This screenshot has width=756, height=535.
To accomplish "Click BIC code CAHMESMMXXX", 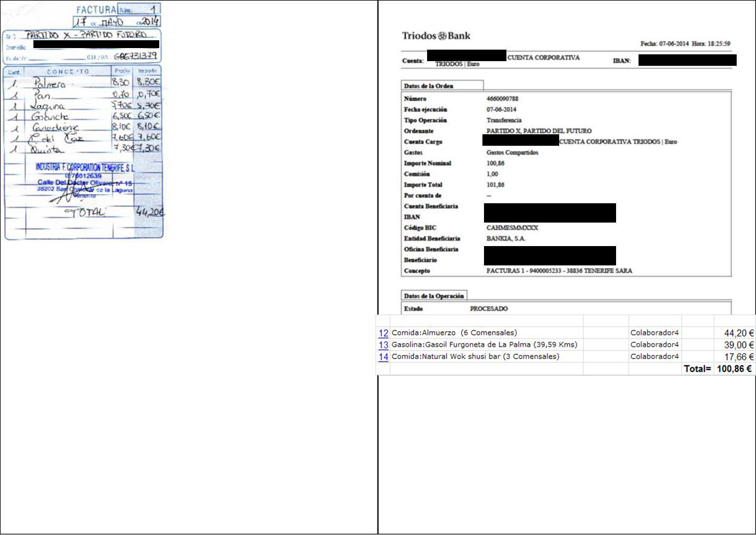I will (512, 228).
